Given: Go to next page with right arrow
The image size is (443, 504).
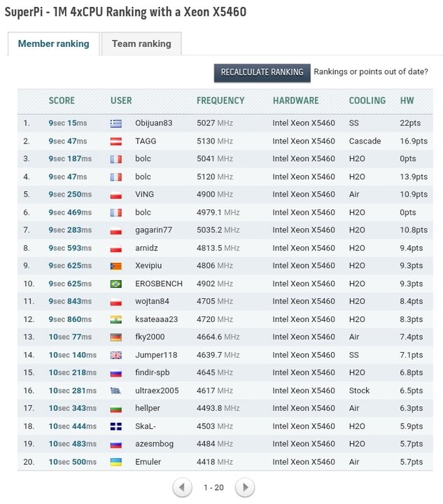Looking at the screenshot, I should coord(245,488).
